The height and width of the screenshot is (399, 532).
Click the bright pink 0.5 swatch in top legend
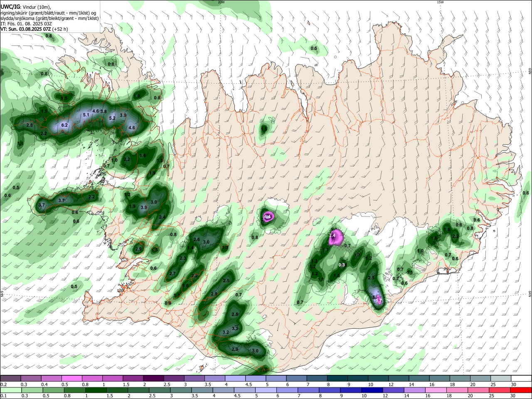click(x=71, y=378)
